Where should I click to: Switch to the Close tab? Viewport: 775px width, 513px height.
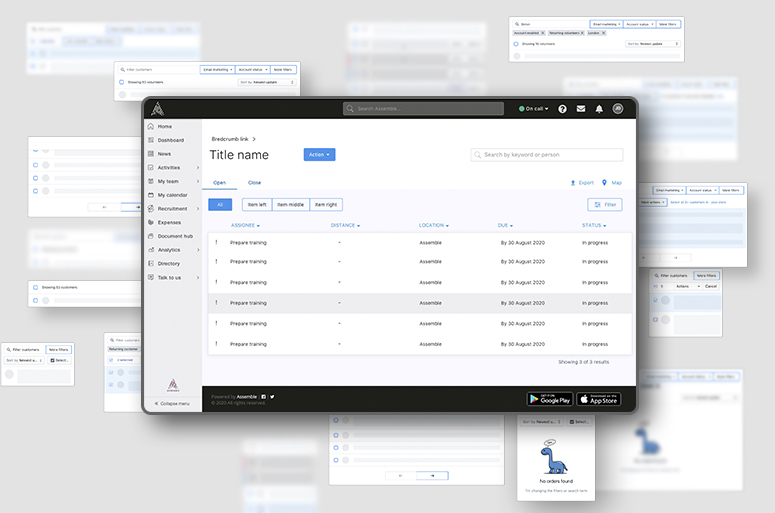[x=254, y=183]
